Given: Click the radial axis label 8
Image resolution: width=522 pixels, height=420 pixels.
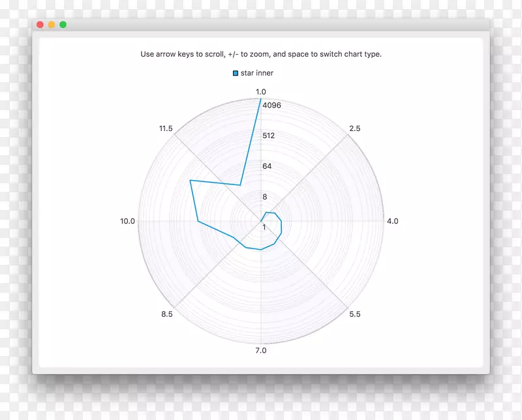Looking at the screenshot, I should point(264,197).
